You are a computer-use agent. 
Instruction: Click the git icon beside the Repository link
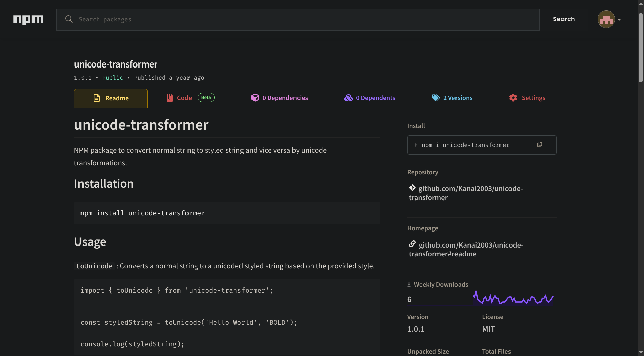tap(412, 188)
